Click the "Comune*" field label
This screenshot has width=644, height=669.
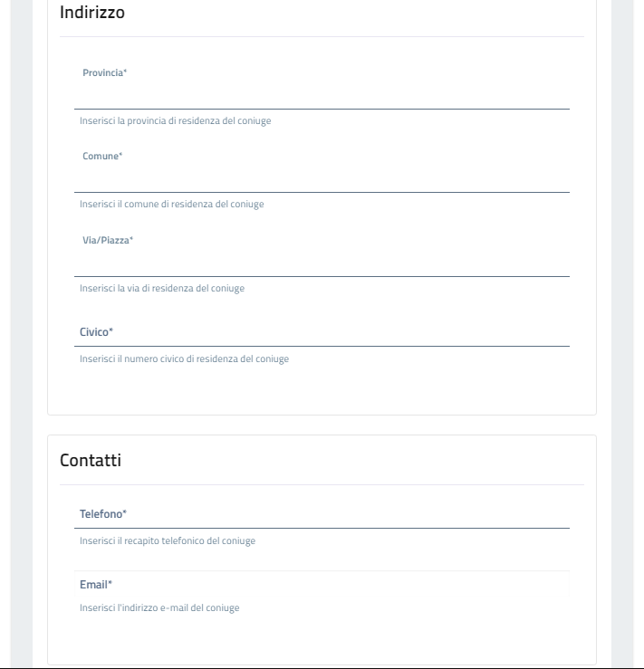pos(101,157)
